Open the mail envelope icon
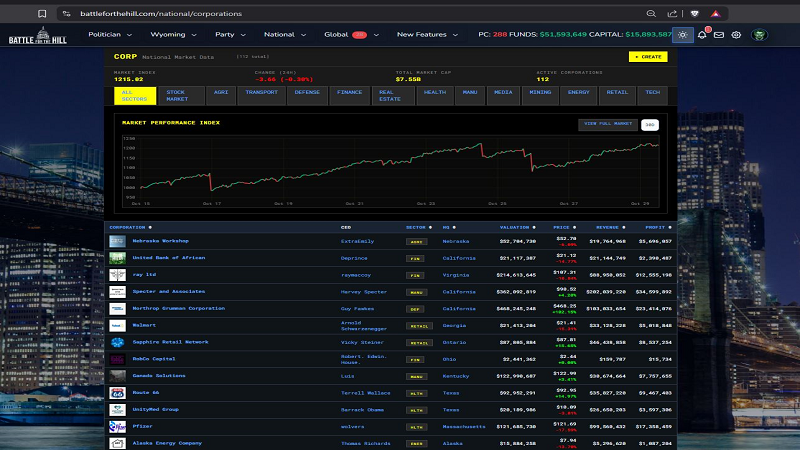This screenshot has height=450, width=800. (718, 34)
